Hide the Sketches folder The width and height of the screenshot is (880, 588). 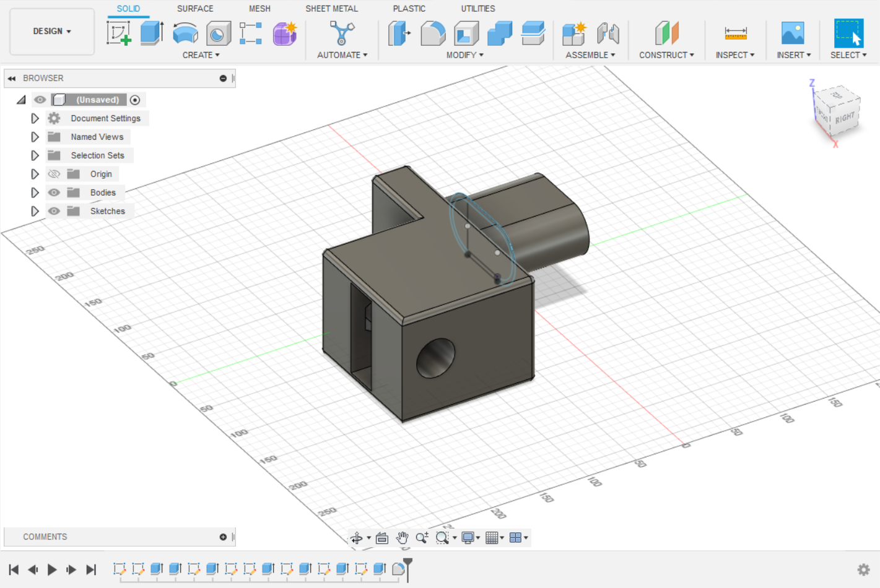54,211
